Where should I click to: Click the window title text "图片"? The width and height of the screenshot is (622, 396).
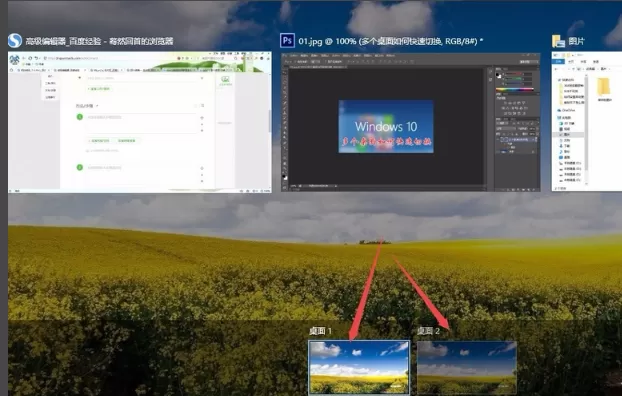pos(576,41)
